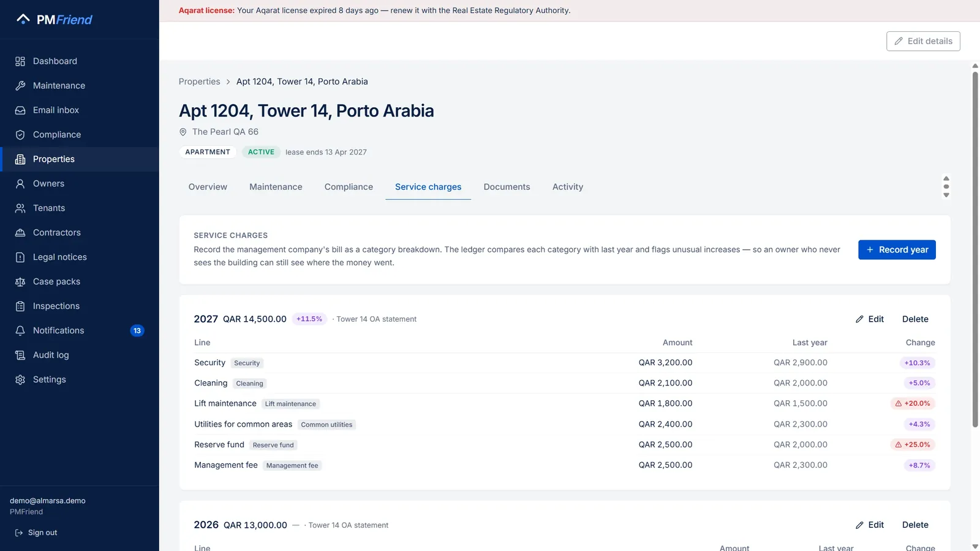This screenshot has width=980, height=551.
Task: Edit the 2027 service charge statement
Action: 870,319
